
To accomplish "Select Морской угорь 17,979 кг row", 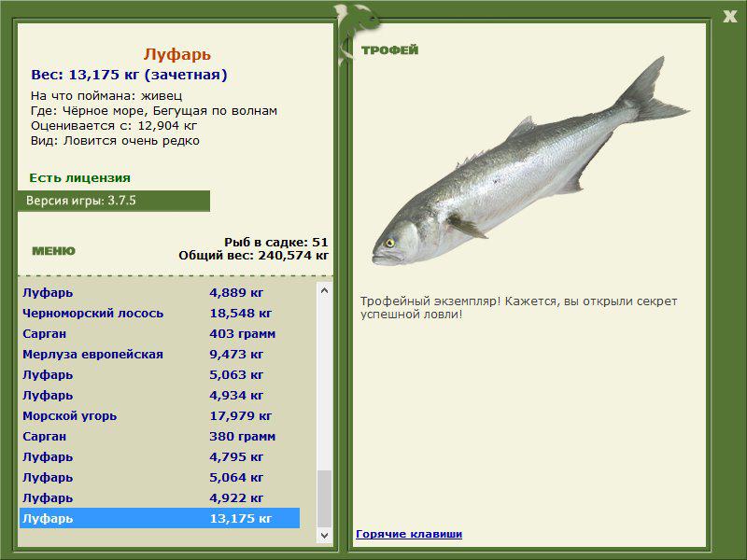I will 160,415.
